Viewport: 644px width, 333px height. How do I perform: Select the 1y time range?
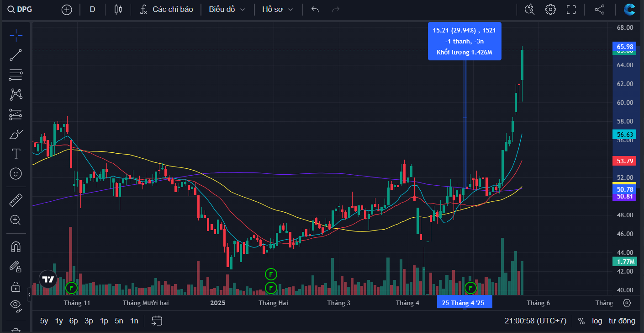(59, 321)
